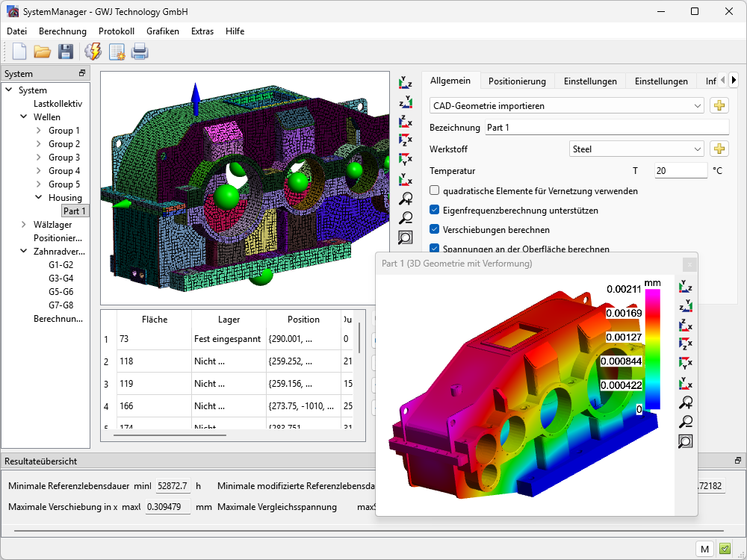Add new material with plus icon beside Steel
Screen dimensions: 747x560
(718, 149)
